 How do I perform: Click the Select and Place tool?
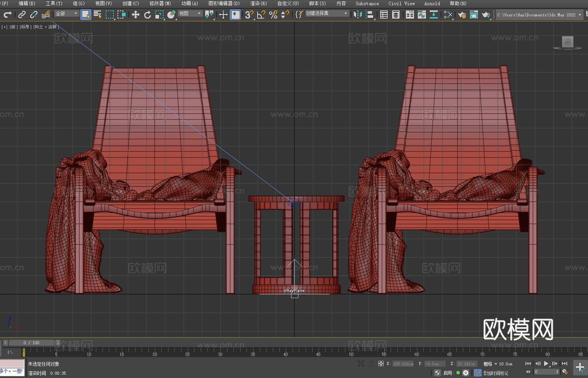171,15
